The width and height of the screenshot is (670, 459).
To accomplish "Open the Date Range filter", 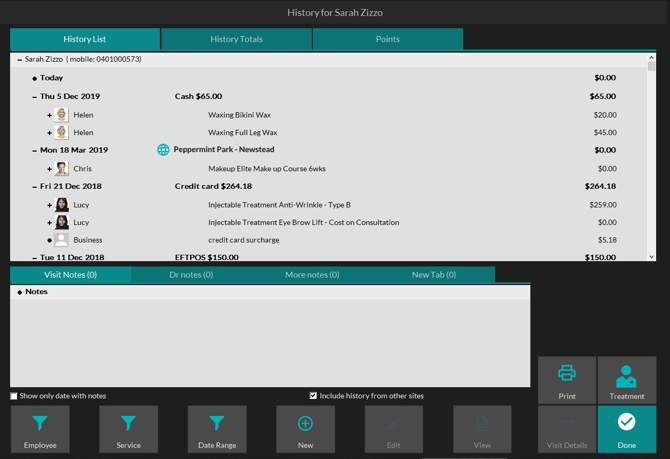I will point(217,429).
